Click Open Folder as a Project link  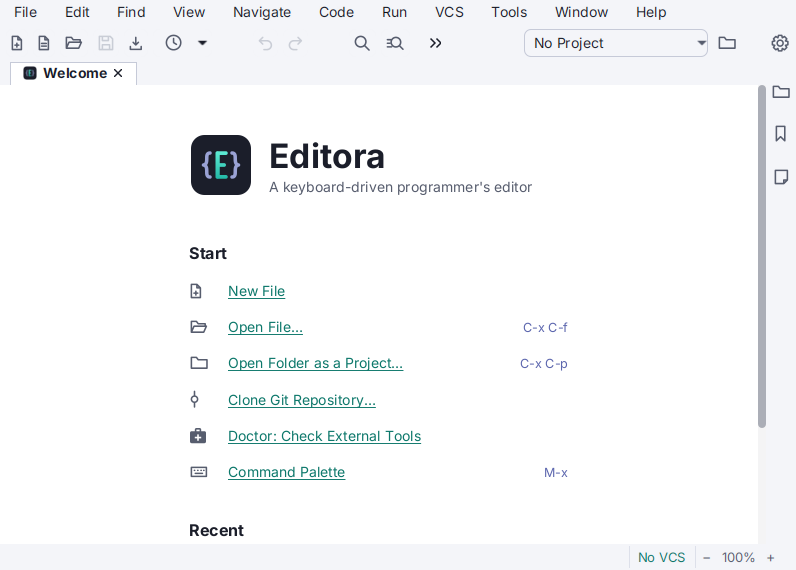[x=315, y=363]
